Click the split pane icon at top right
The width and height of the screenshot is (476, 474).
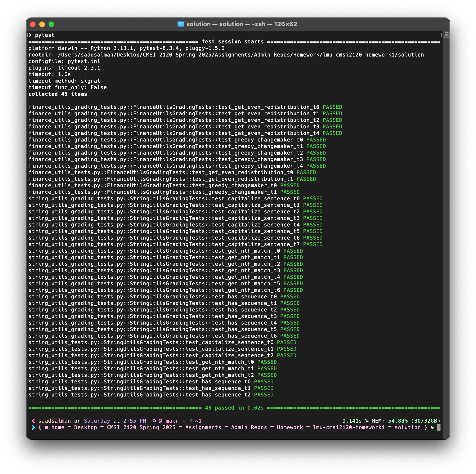pyautogui.click(x=446, y=35)
